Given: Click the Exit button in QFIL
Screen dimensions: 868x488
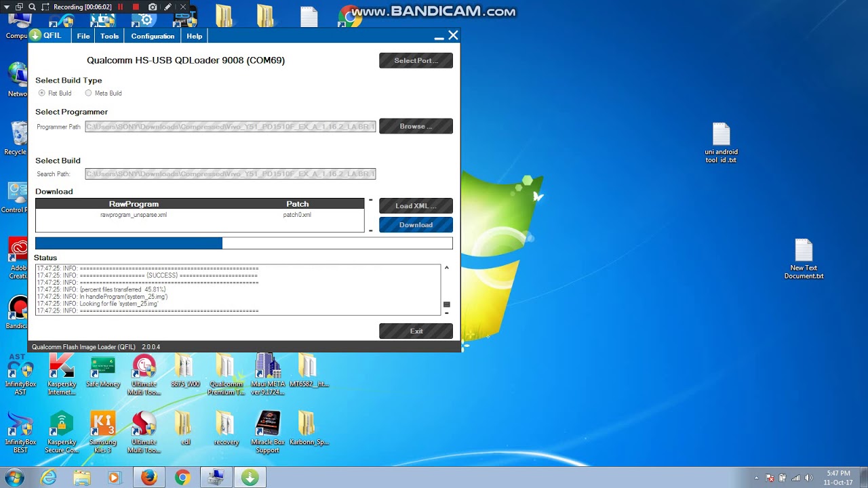Looking at the screenshot, I should [x=416, y=331].
